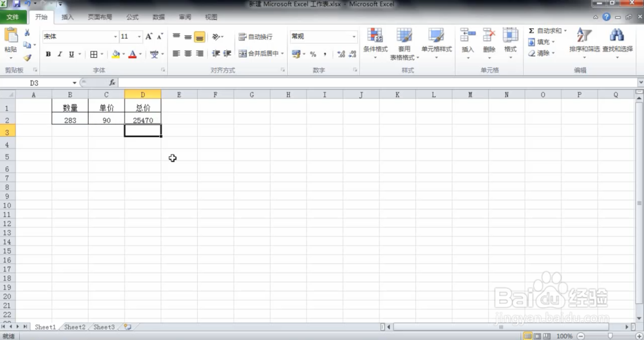Click the insert function fx icon
The image size is (644, 340).
(112, 82)
